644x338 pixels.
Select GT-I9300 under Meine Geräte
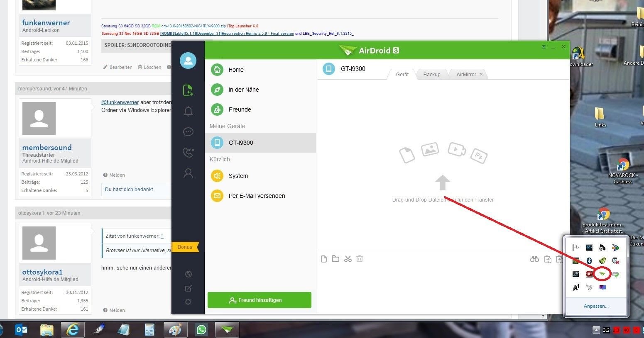click(x=260, y=143)
